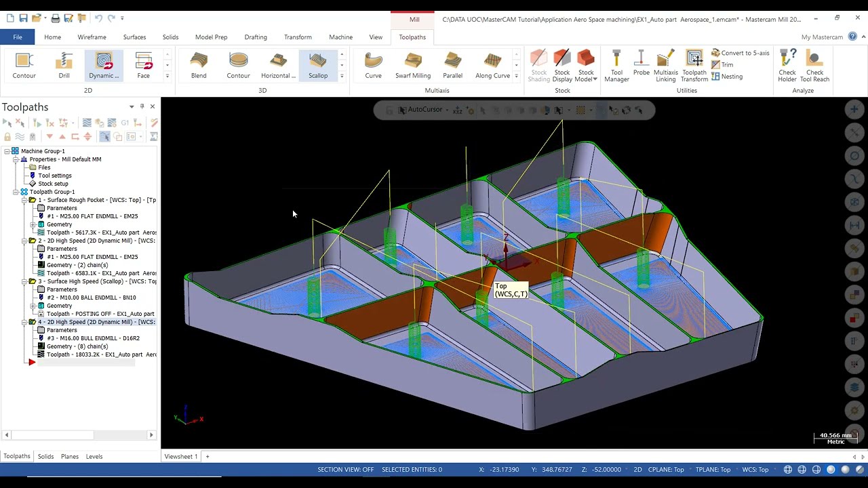
Task: Open Mastercam help
Action: (x=852, y=37)
